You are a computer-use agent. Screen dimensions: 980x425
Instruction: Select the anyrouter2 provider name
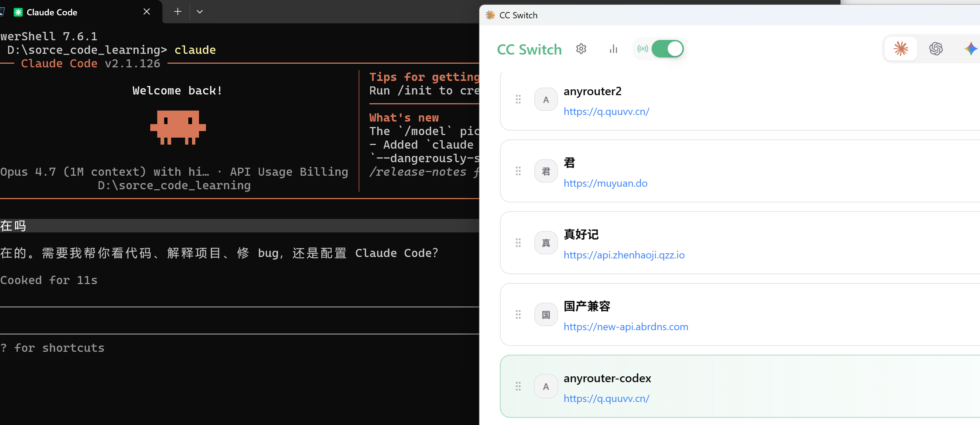point(592,91)
